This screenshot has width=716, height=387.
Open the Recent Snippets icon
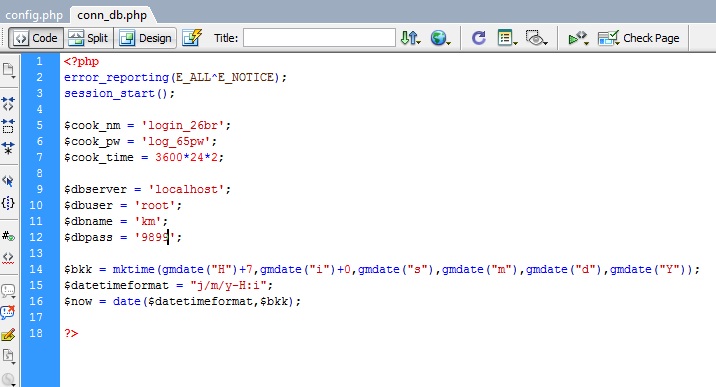tap(8, 356)
